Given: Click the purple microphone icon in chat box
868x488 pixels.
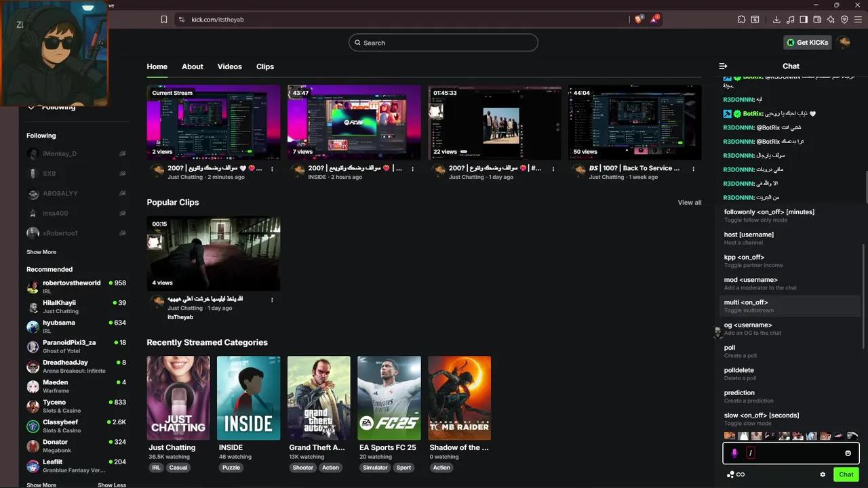Looking at the screenshot, I should coord(734,453).
